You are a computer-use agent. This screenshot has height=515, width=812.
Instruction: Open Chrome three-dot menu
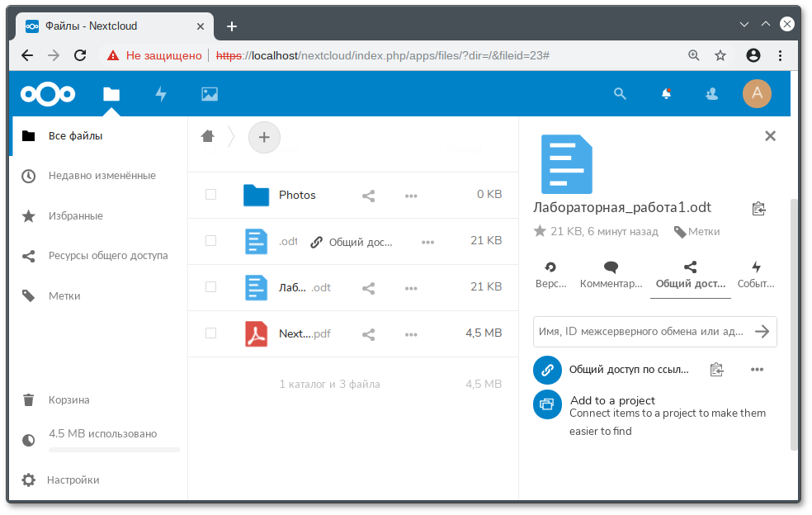point(781,55)
